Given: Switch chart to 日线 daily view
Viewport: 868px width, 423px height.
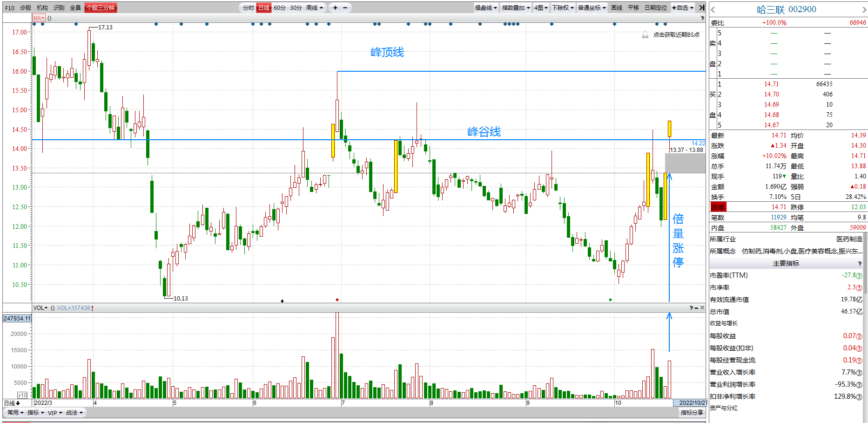Looking at the screenshot, I should 264,8.
